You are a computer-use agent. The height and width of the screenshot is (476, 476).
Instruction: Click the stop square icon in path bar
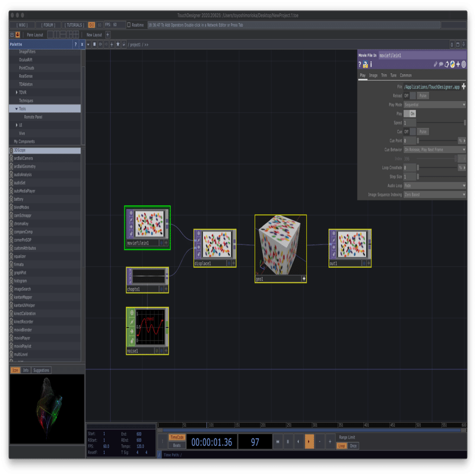[x=94, y=45]
